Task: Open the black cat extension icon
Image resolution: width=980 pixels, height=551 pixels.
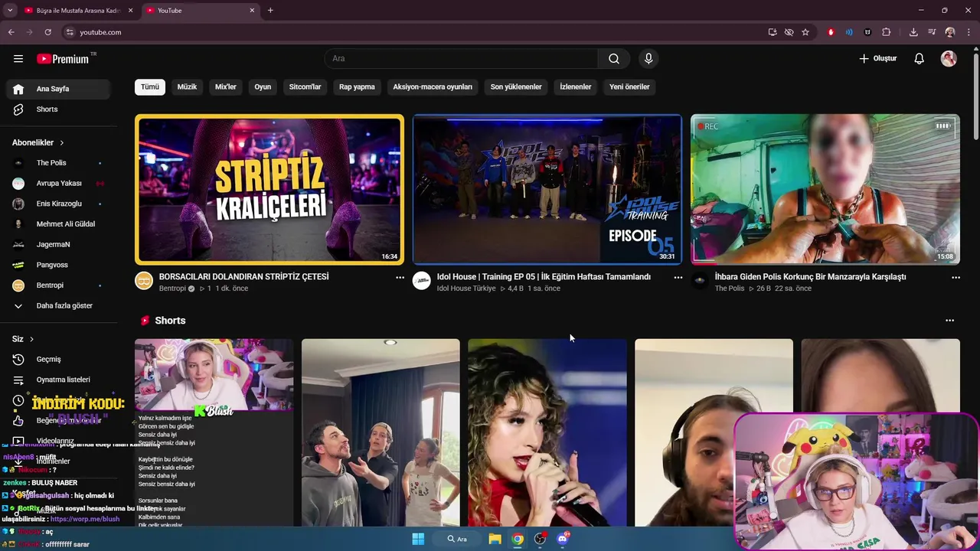Action: click(x=867, y=32)
